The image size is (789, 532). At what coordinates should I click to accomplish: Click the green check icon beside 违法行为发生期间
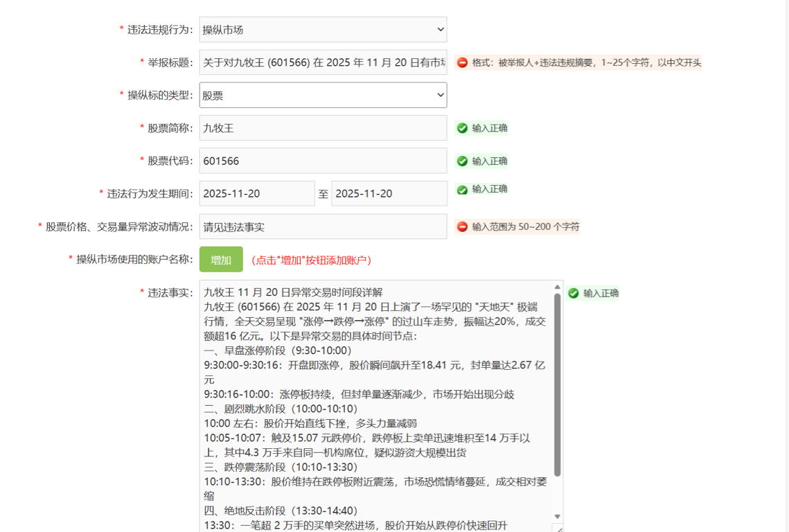[462, 190]
